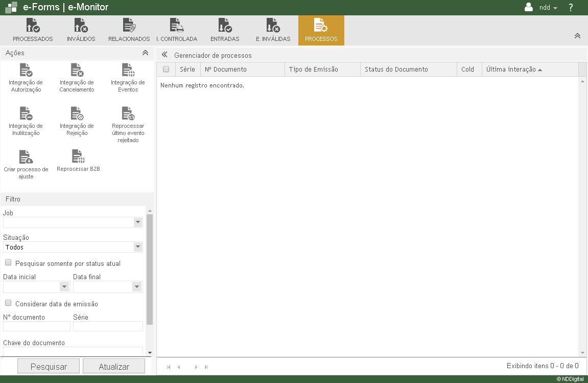Toggle the select-all checkbox in grid header
The image size is (588, 383).
click(x=166, y=70)
